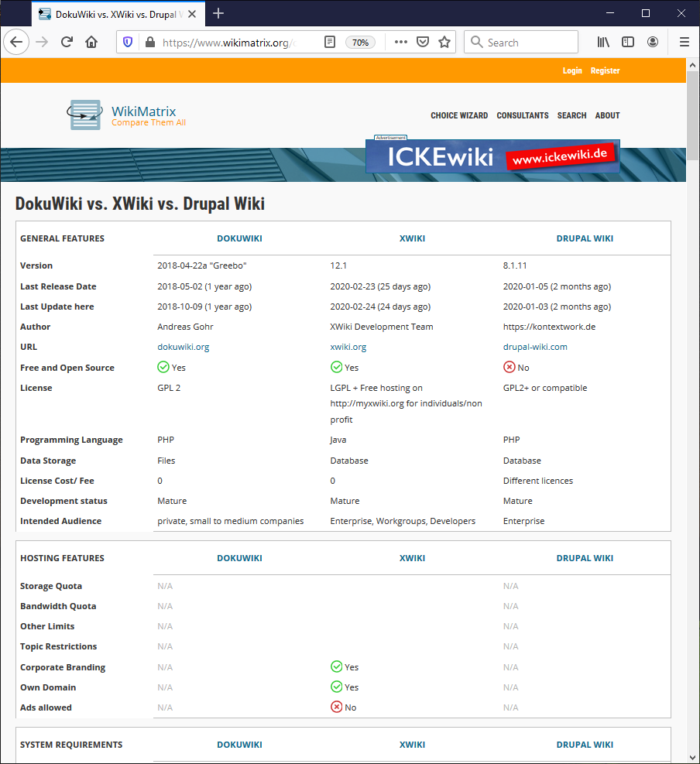Image resolution: width=700 pixels, height=764 pixels.
Task: Open the Firefox hamburger menu
Action: point(685,42)
